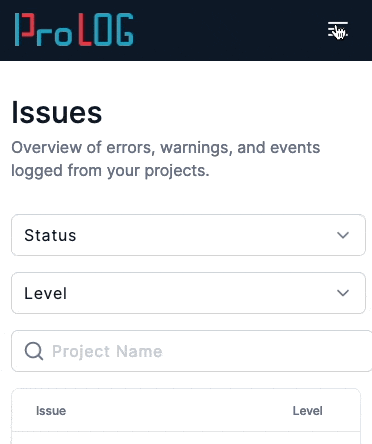Click the Project Name placeholder text
Image resolution: width=372 pixels, height=444 pixels.
(107, 351)
